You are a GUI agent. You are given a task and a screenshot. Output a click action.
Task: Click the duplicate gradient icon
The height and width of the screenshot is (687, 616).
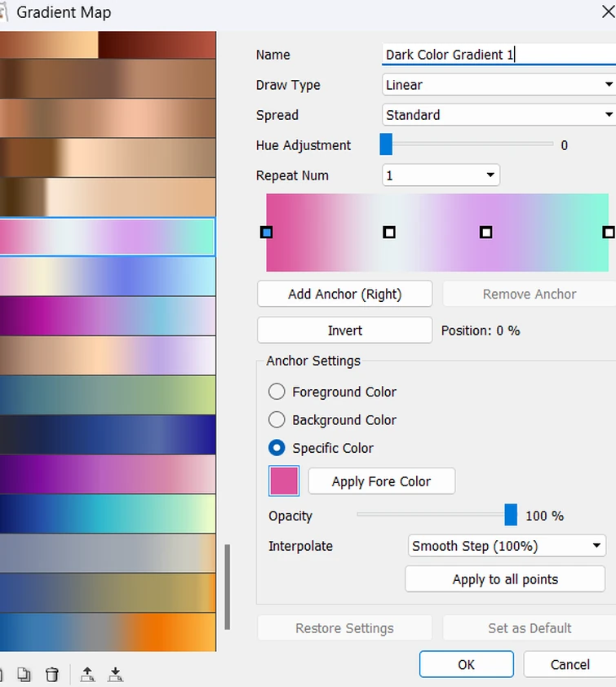click(x=24, y=674)
